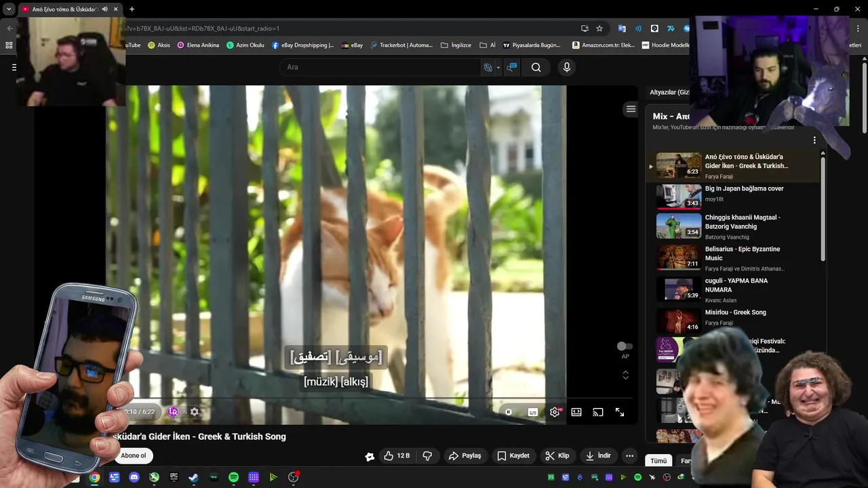Image resolution: width=868 pixels, height=488 pixels.
Task: Expand the tab search dropdown arrow
Action: point(9,9)
